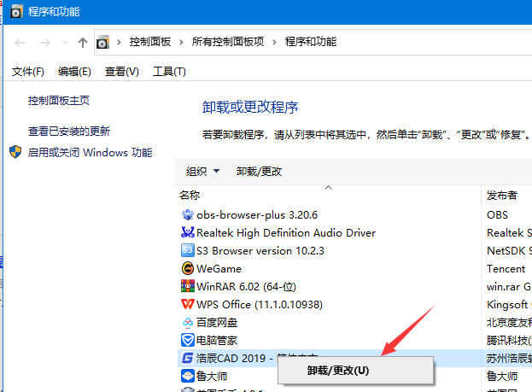Select the WeGame entry name
532x392 pixels.
click(x=219, y=269)
